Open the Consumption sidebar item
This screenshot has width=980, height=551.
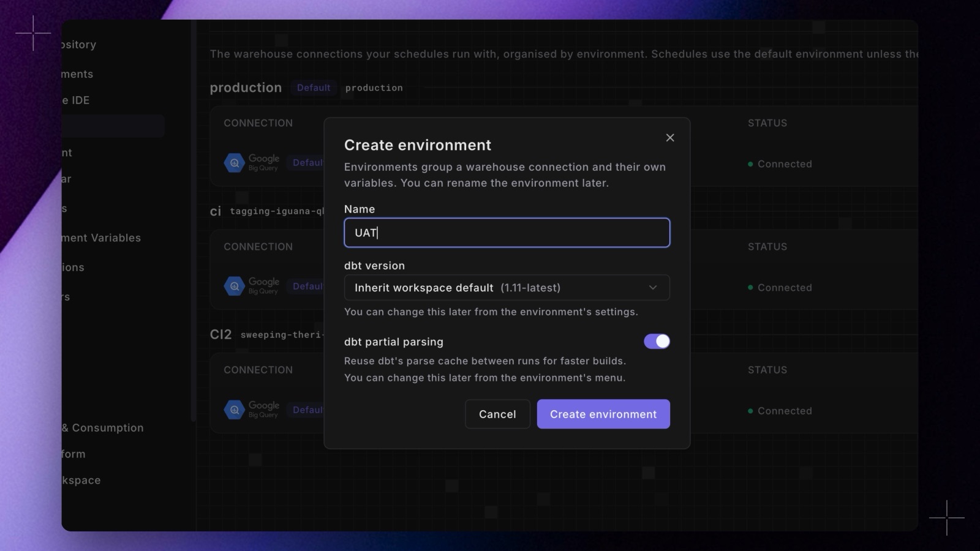point(102,428)
